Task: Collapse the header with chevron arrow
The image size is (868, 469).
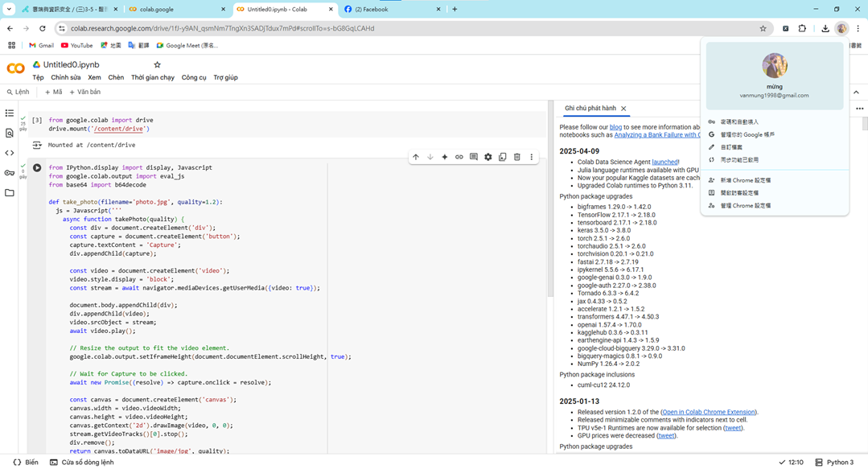Action: (x=856, y=93)
